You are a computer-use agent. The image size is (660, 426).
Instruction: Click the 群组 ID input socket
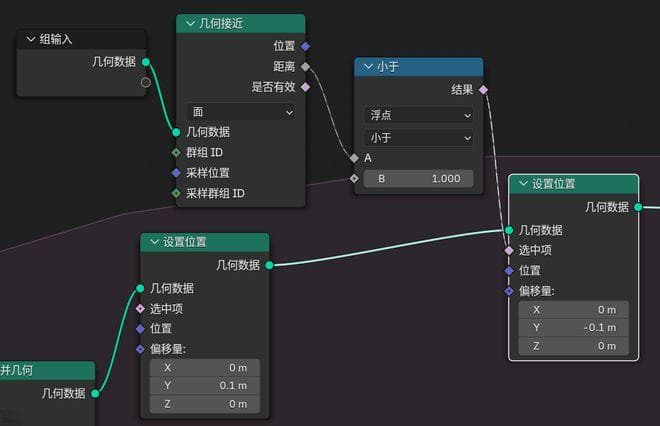(x=176, y=152)
